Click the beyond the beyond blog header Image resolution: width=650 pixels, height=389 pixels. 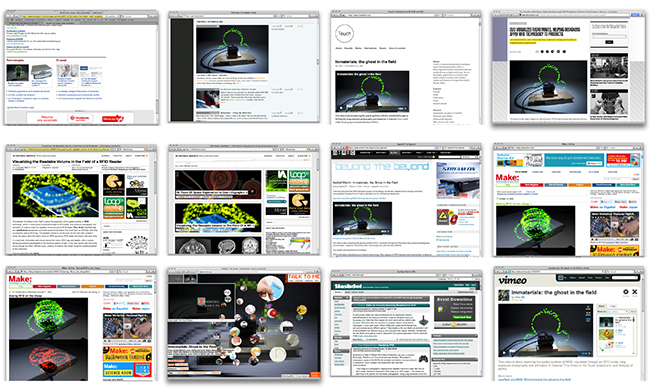tap(382, 167)
